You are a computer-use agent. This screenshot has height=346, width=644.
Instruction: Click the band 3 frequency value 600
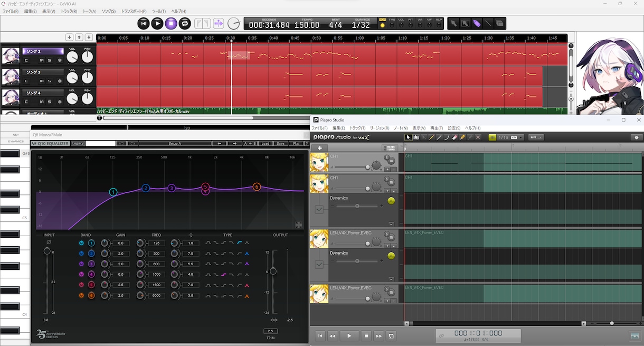pos(156,264)
